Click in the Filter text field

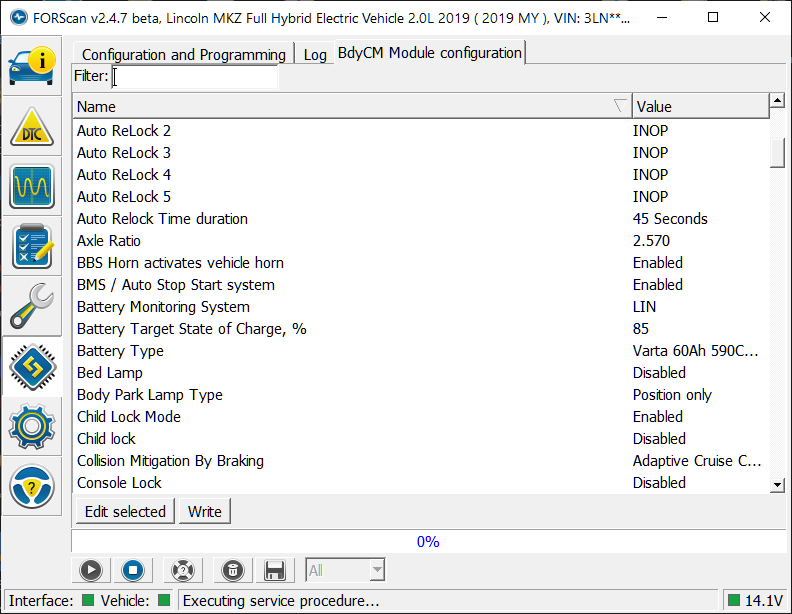195,77
